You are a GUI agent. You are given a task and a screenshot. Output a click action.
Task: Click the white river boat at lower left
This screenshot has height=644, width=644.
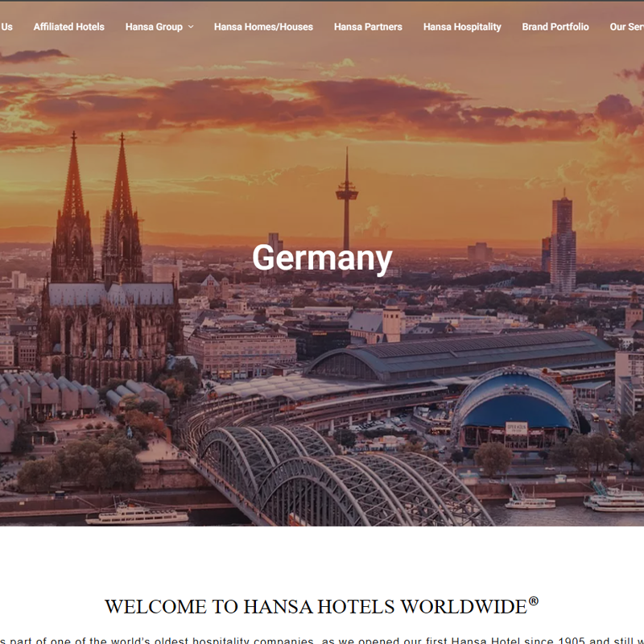click(135, 513)
